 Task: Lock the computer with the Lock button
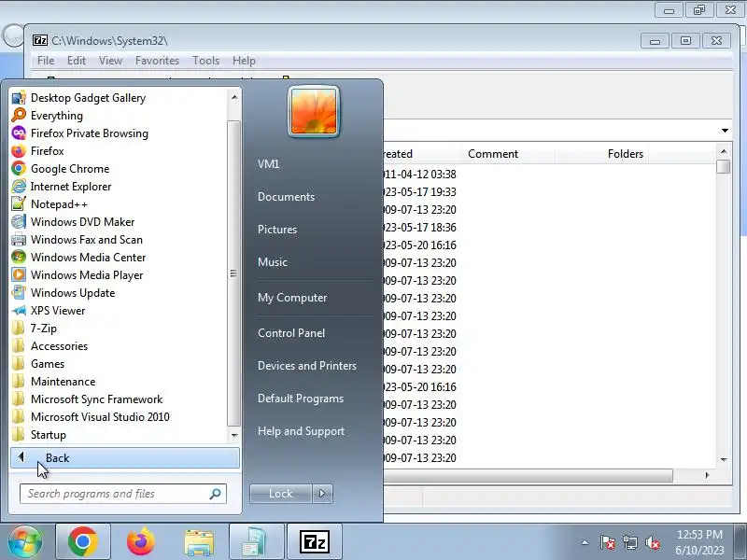pyautogui.click(x=281, y=494)
